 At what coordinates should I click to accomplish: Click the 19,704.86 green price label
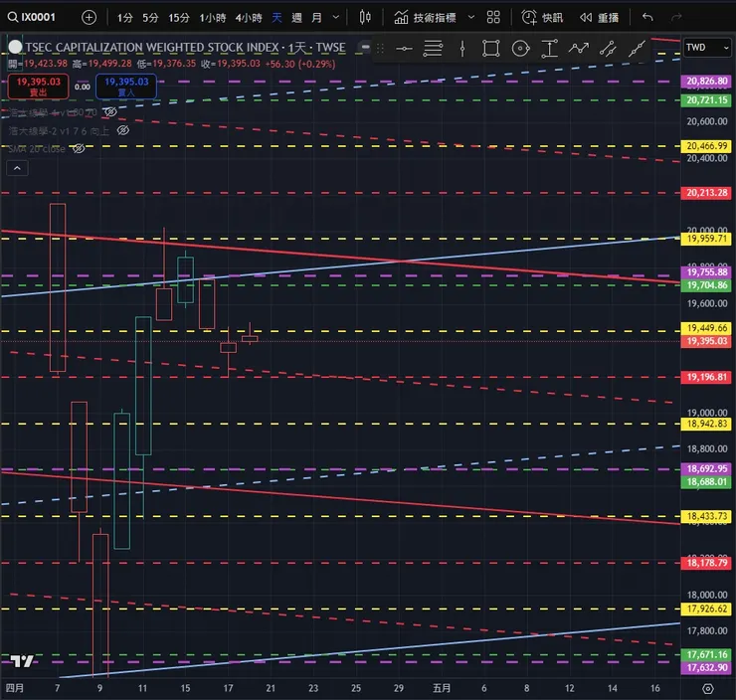point(706,285)
